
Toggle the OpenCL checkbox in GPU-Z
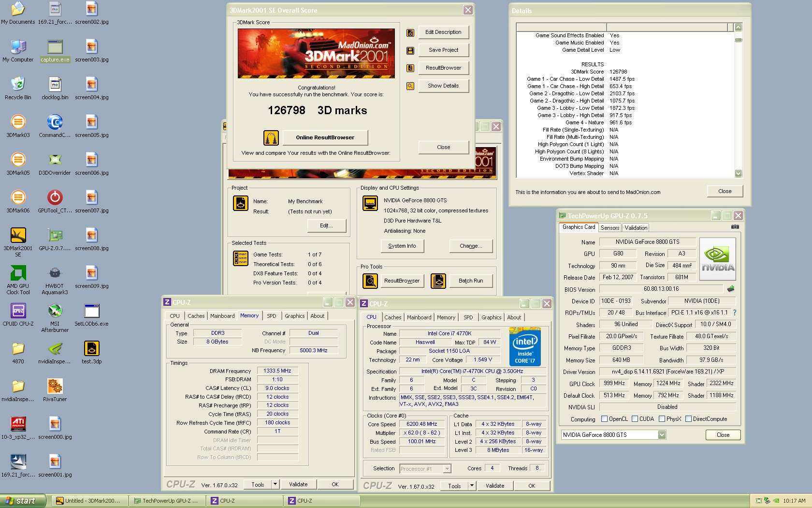coord(604,419)
